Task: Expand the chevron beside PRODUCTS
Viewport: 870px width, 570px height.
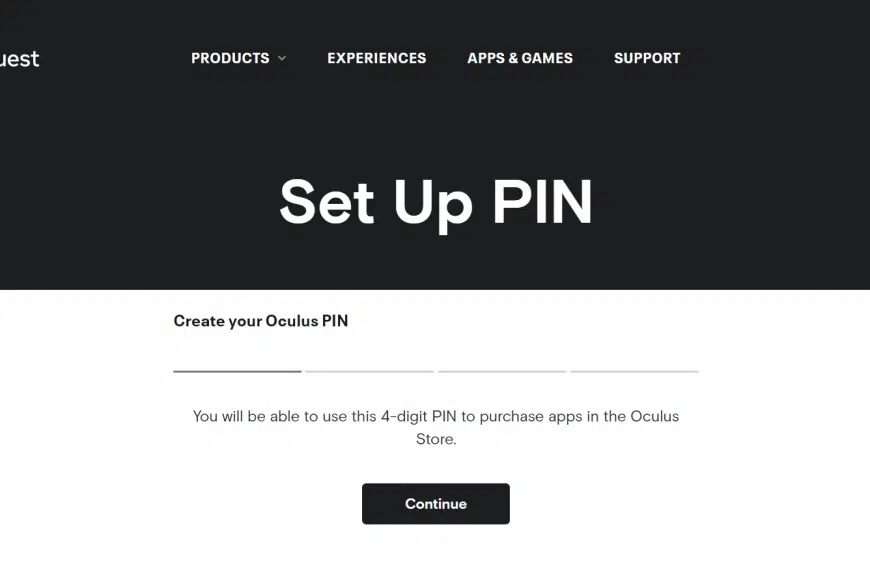Action: [x=282, y=58]
